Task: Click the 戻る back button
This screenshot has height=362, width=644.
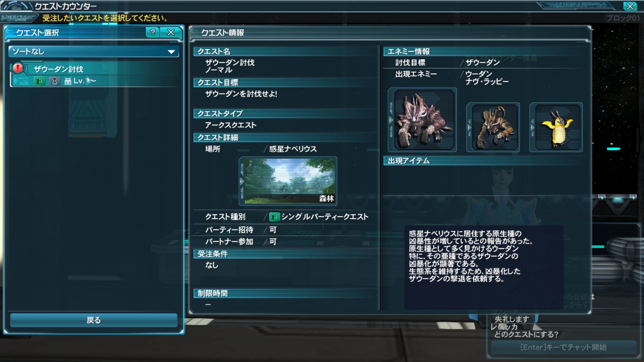Action: click(x=94, y=320)
